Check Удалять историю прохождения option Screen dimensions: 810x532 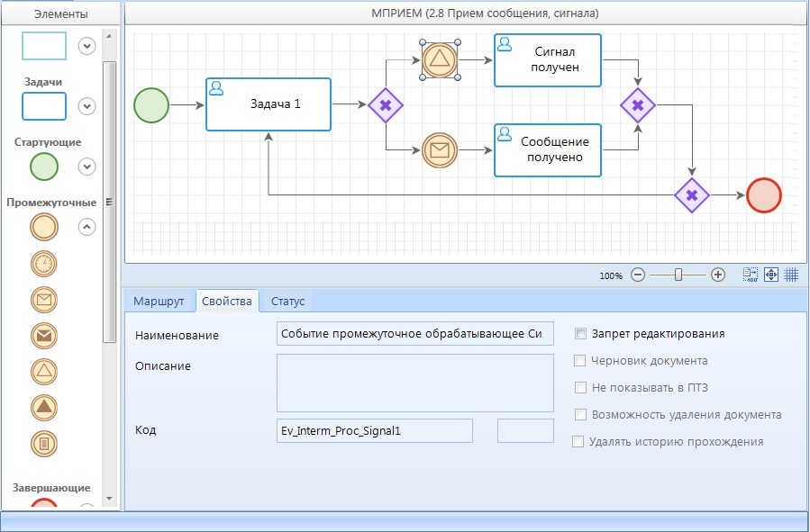tap(578, 442)
